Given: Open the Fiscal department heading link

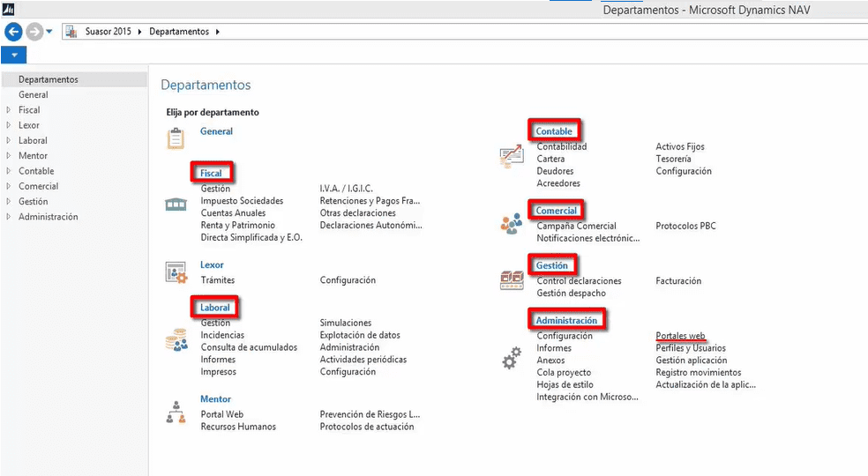Looking at the screenshot, I should [211, 174].
